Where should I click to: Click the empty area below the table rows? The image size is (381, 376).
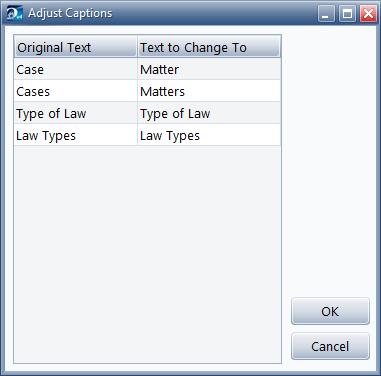(x=147, y=254)
